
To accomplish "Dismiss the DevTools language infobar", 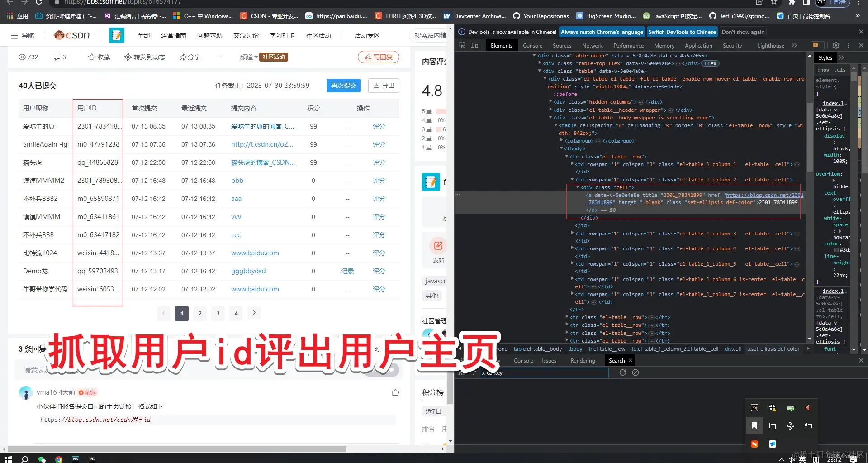I will pyautogui.click(x=861, y=32).
